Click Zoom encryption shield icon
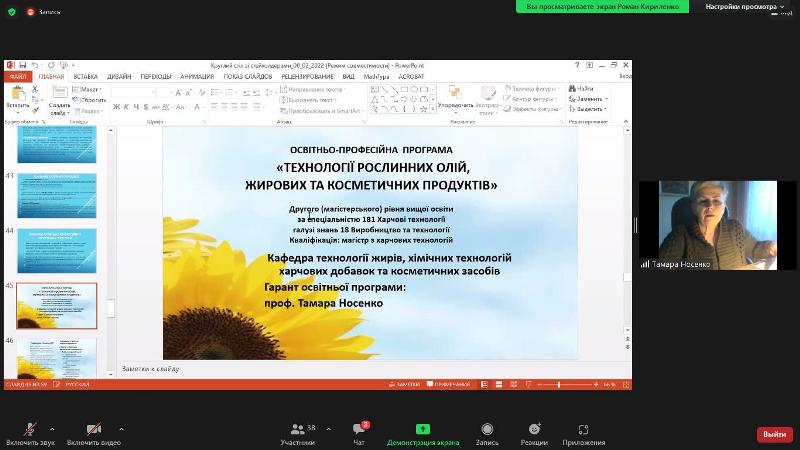Screen dimensions: 800x450 [12, 11]
